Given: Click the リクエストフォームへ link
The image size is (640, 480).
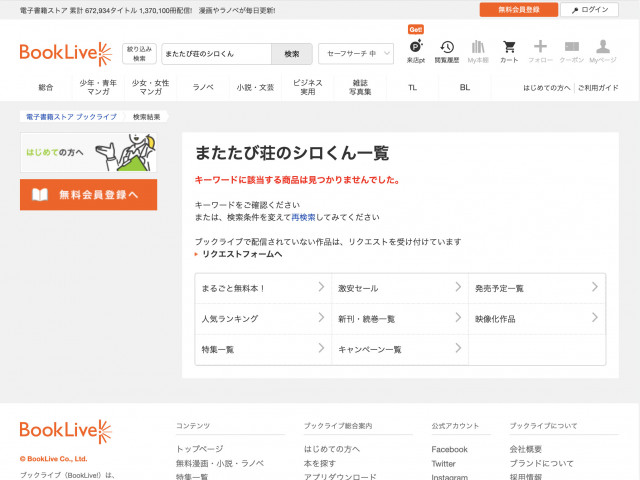Looking at the screenshot, I should (242, 254).
